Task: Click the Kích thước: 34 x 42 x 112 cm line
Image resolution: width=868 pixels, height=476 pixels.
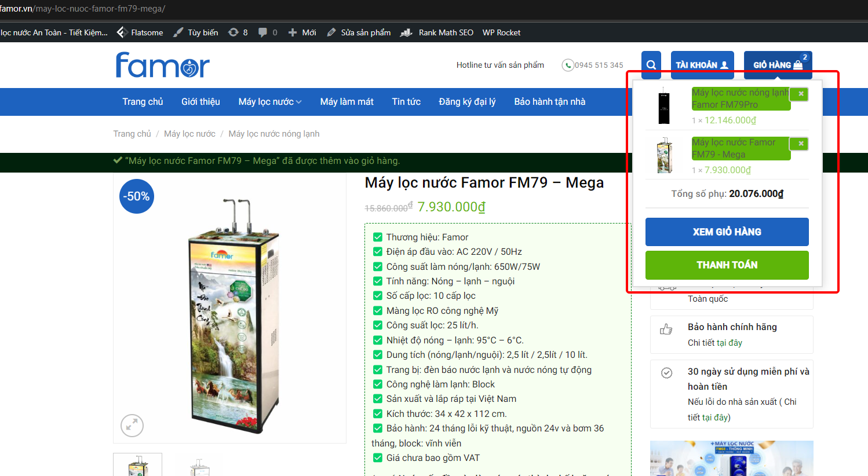Action: [447, 414]
